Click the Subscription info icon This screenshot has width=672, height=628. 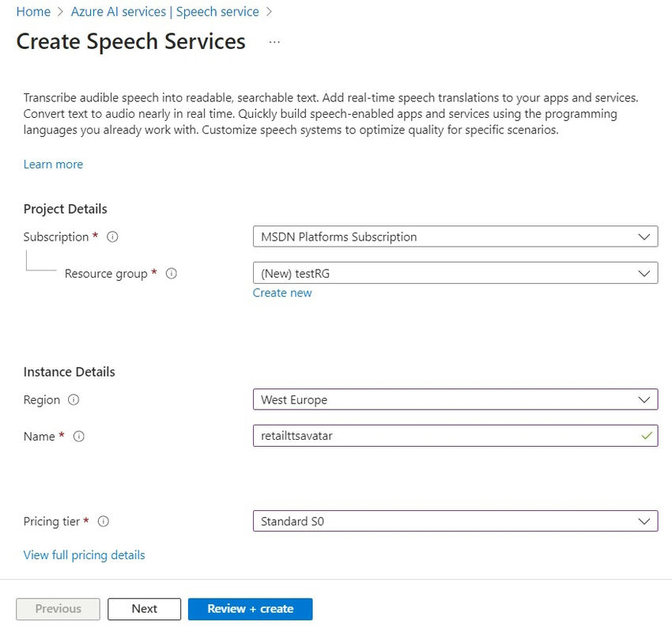click(111, 236)
